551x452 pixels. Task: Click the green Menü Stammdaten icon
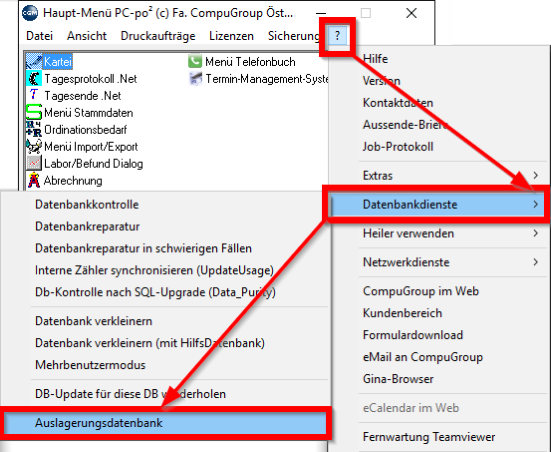(x=34, y=112)
